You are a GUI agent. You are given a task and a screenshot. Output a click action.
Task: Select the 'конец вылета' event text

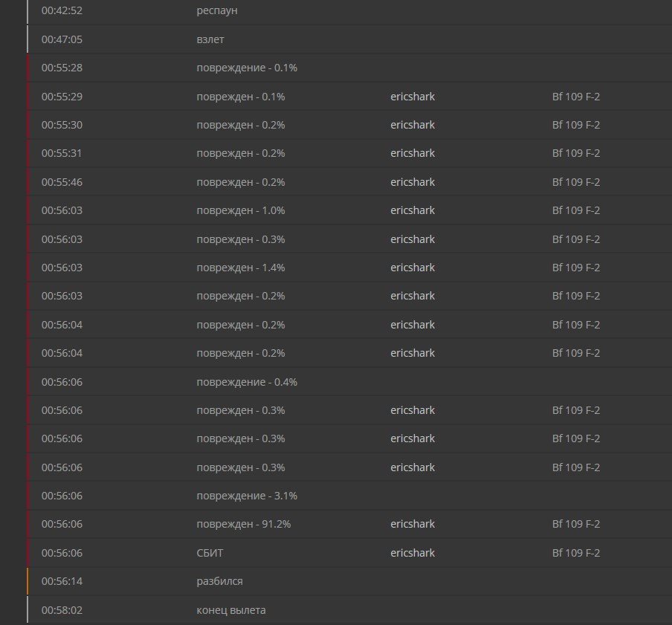point(231,610)
